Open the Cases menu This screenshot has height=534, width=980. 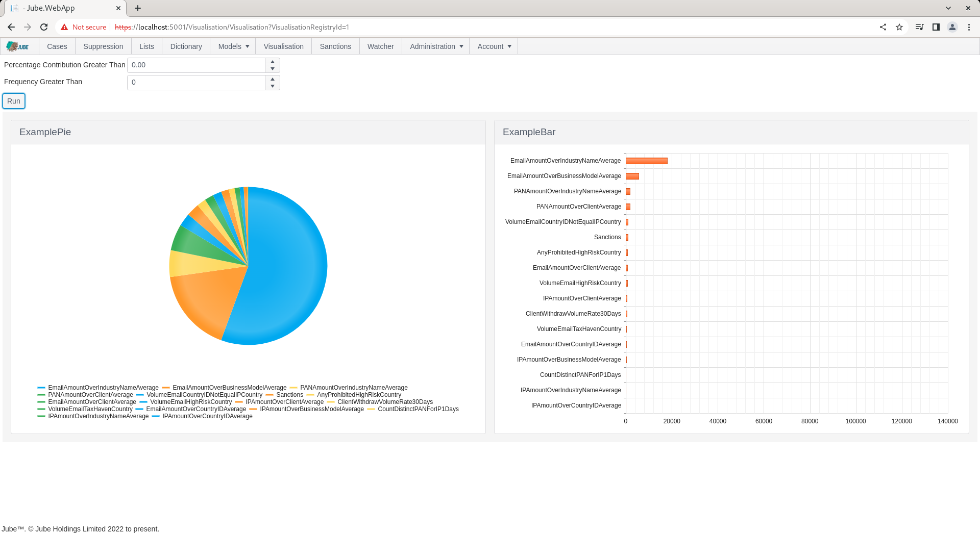(x=57, y=46)
